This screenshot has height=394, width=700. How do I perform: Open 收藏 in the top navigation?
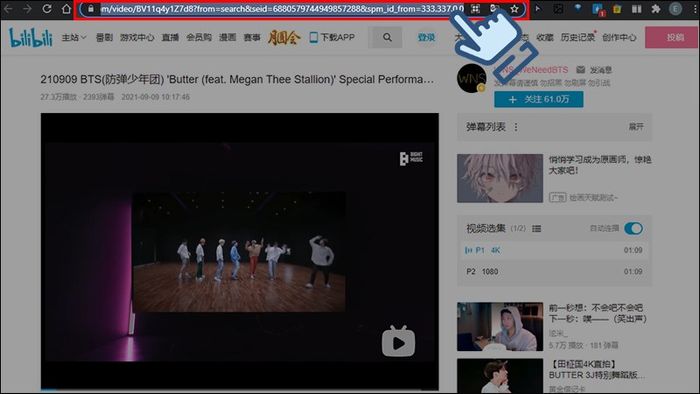pyautogui.click(x=545, y=37)
